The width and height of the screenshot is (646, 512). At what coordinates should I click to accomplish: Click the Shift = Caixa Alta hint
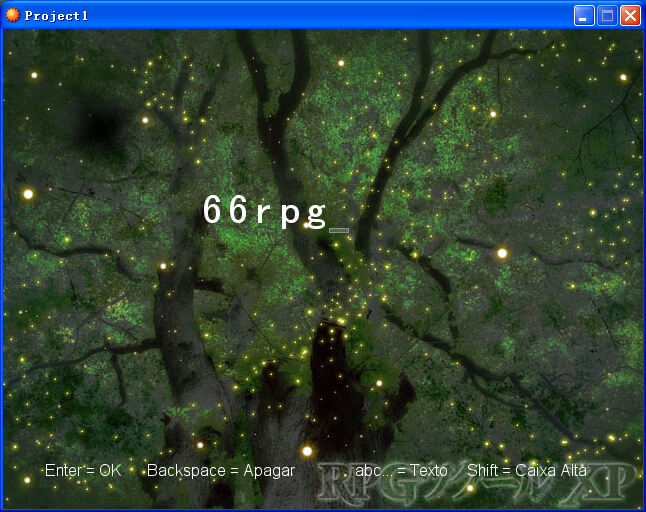click(x=527, y=470)
